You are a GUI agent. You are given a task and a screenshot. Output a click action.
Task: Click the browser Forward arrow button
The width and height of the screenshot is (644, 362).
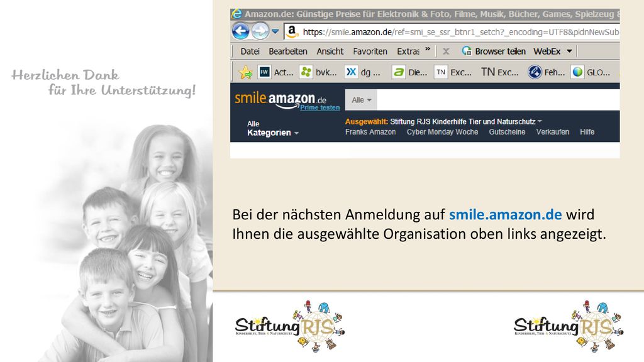[260, 31]
